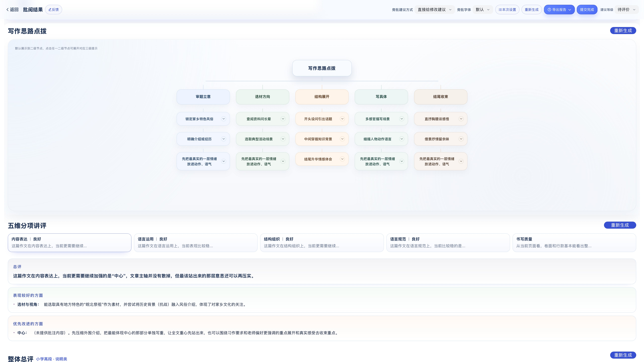Viewport: 644px width, 362px height.
Task: Click the 五维分项讲评 section heading
Action: point(27,226)
